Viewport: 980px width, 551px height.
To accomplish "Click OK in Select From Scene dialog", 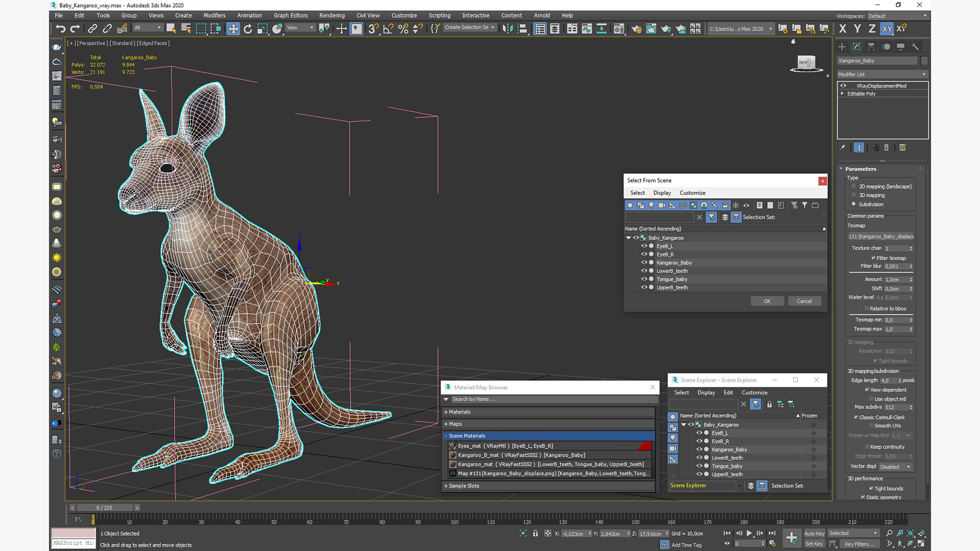I will pos(767,301).
